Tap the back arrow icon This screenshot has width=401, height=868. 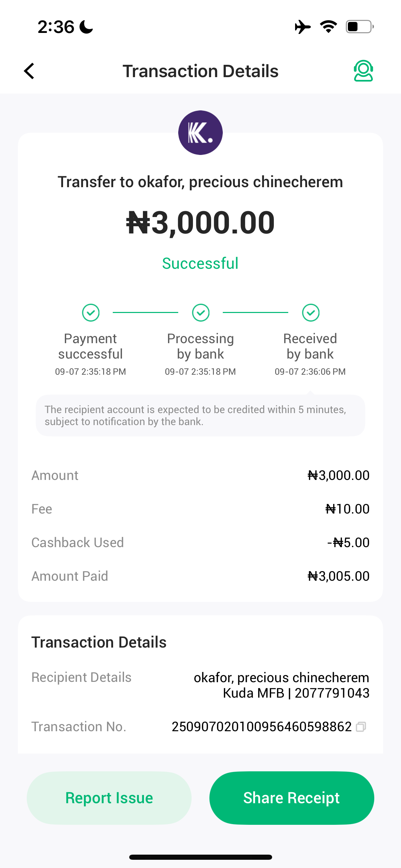point(29,71)
